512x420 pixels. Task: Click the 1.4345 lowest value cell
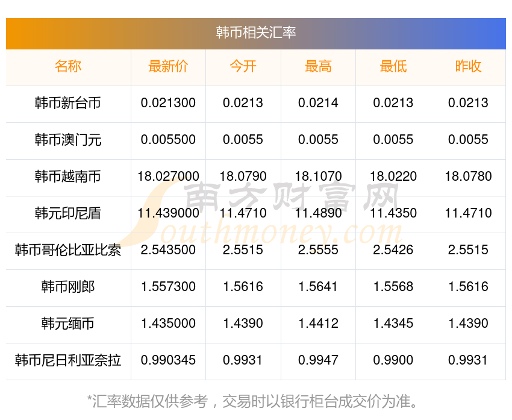click(x=393, y=324)
